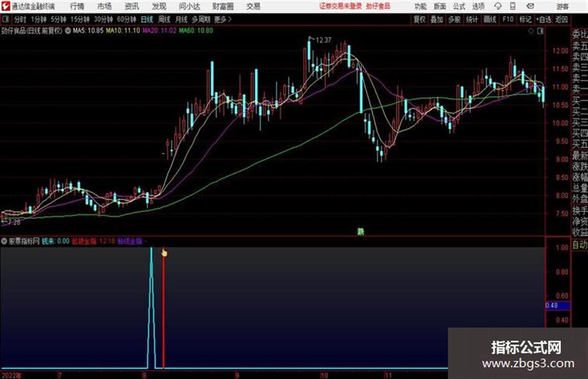Click the 证券交易未登录 login link

[x=340, y=6]
